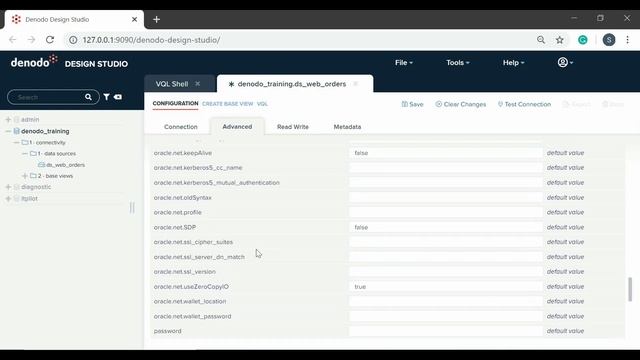640x360 pixels.
Task: Edit the oracle.net.SDP value field
Action: tap(446, 227)
